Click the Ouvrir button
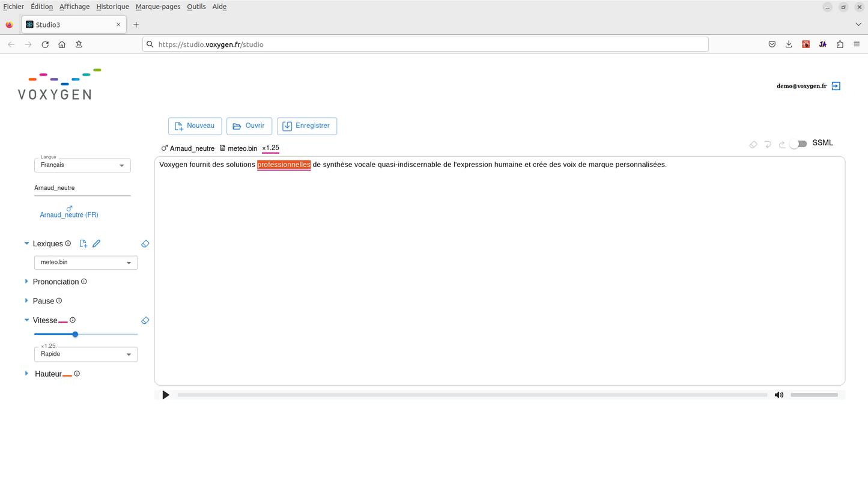This screenshot has width=868, height=495. [249, 126]
